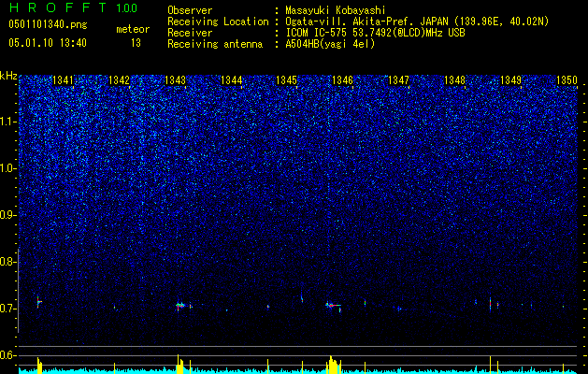588x374 pixels.
Task: Click the tallest yellow bar before 1343
Action: (179, 364)
